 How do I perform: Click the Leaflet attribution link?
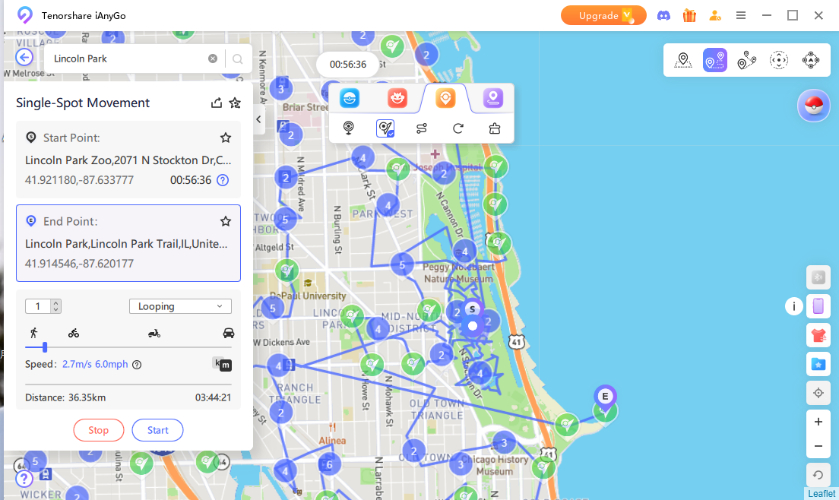pyautogui.click(x=821, y=494)
